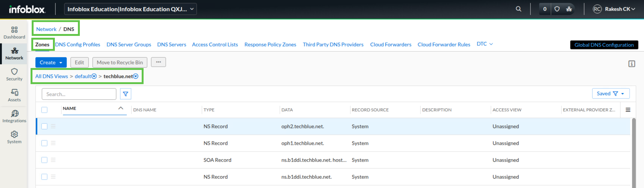Open the System gear in sidebar
Viewport: 644px width, 188px height.
(x=14, y=137)
